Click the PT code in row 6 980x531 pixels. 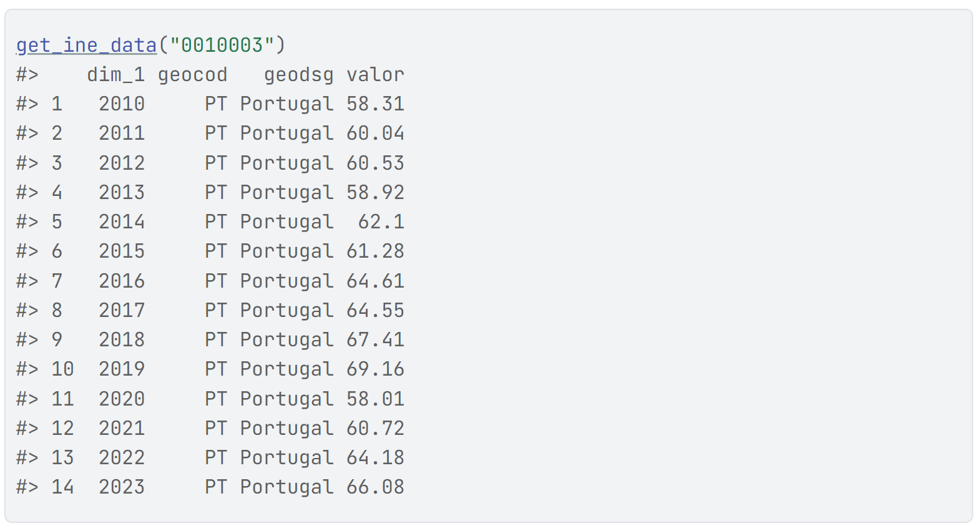[x=216, y=251]
